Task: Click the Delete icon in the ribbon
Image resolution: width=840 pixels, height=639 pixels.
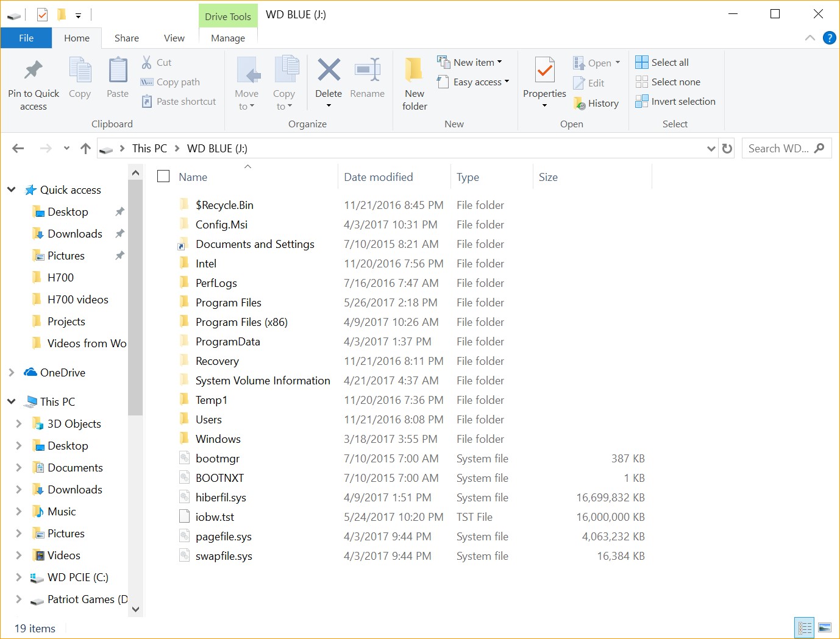Action: 329,71
